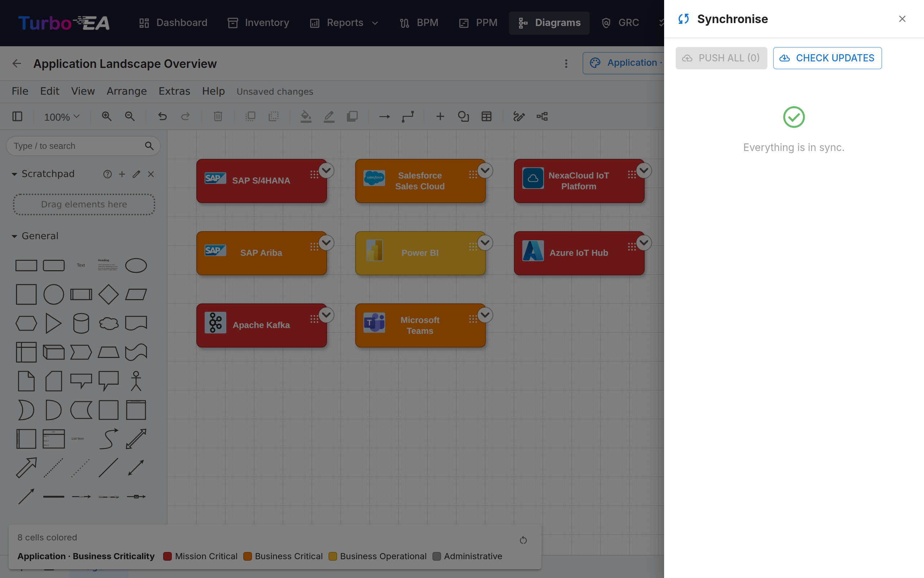Click the to back icon in toolbar
This screenshot has width=924, height=578.
point(274,116)
